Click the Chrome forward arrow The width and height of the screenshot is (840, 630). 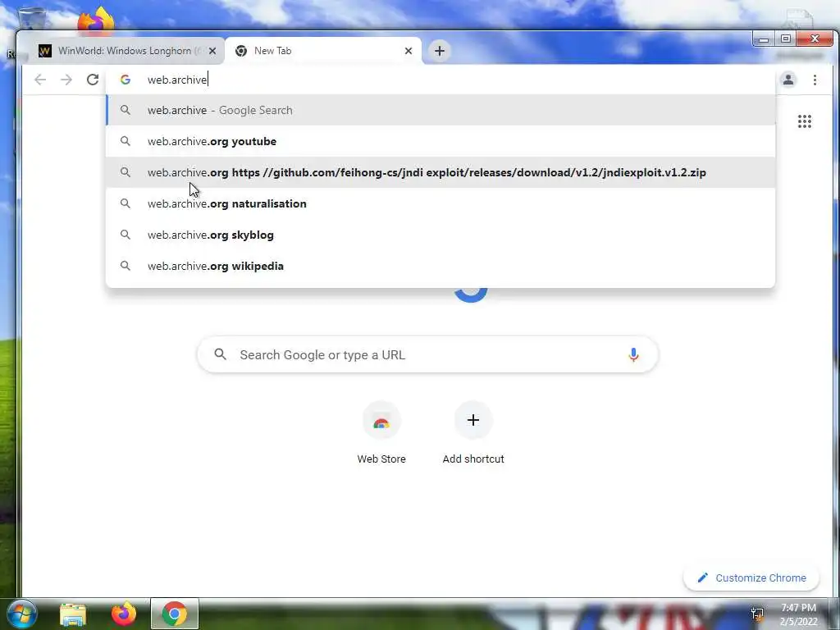pyautogui.click(x=66, y=80)
